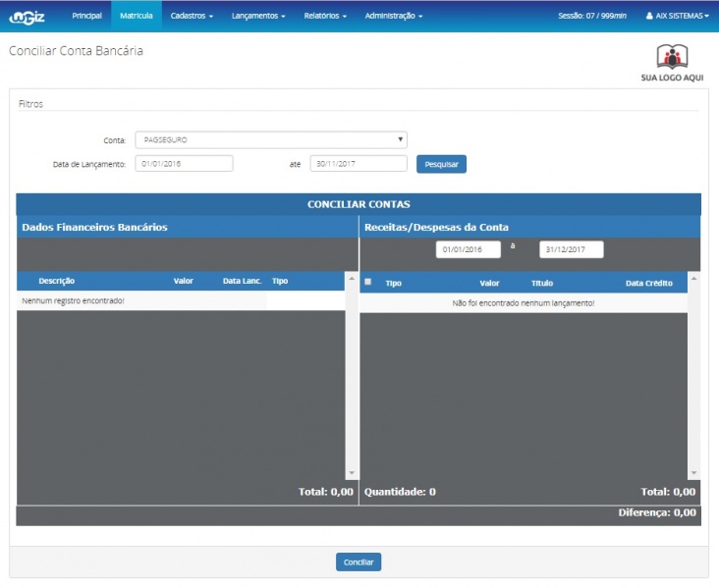Click the AIX SISTEMAS user icon
719x588 pixels.
tap(649, 17)
